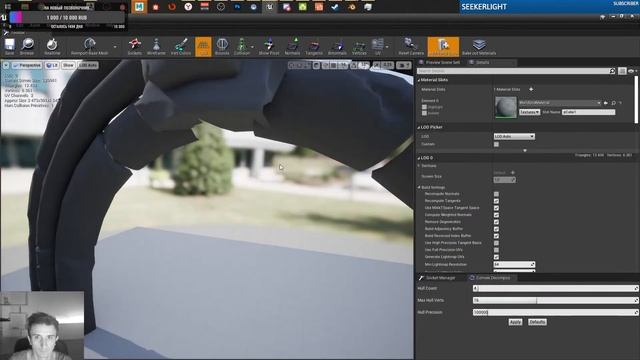Click browse to material magnifier icon

[x=613, y=103]
